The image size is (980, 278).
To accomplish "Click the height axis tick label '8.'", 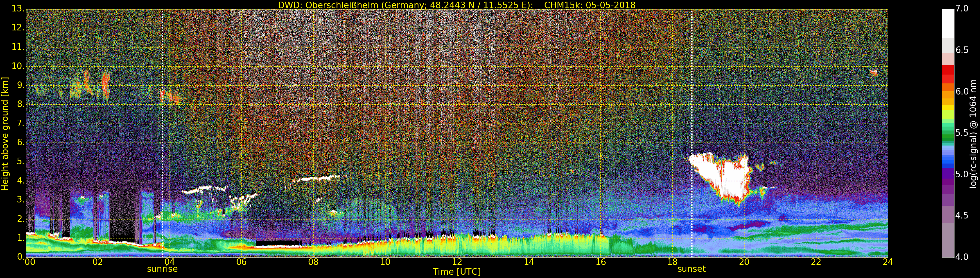I will (21, 104).
